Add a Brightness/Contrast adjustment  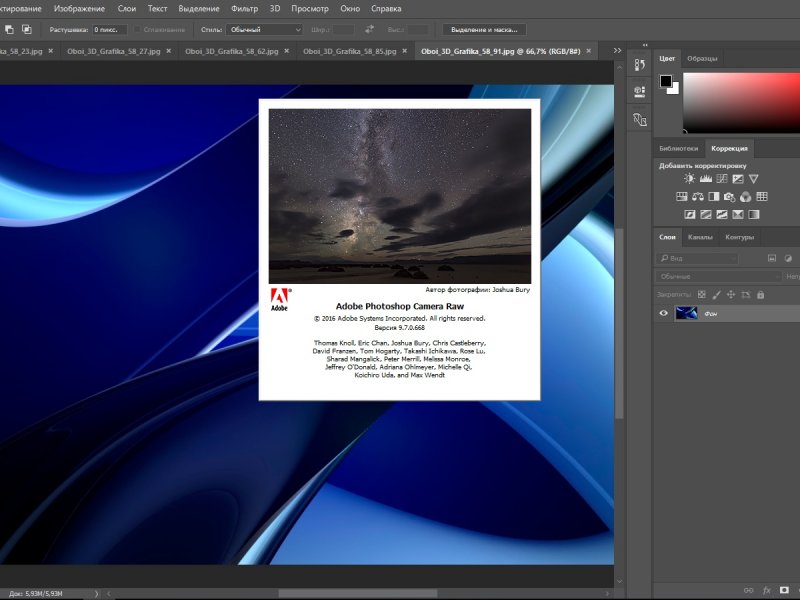pos(689,179)
